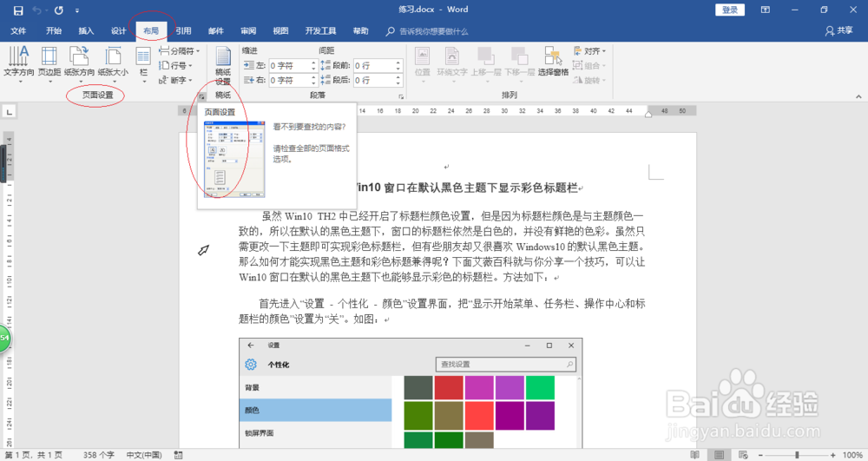Click the back arrow in 设置 image
This screenshot has width=868, height=461.
(251, 346)
